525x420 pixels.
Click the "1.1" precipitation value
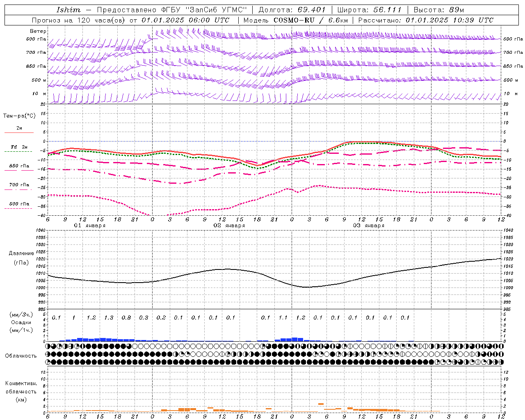point(283,317)
